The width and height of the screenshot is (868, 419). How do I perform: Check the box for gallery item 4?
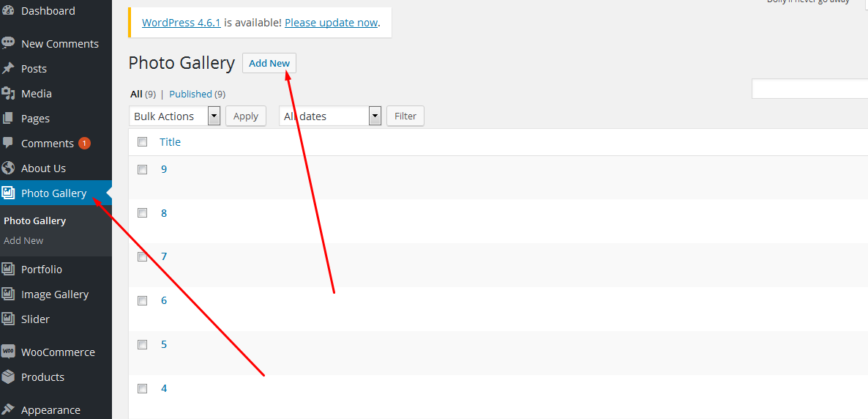[142, 388]
